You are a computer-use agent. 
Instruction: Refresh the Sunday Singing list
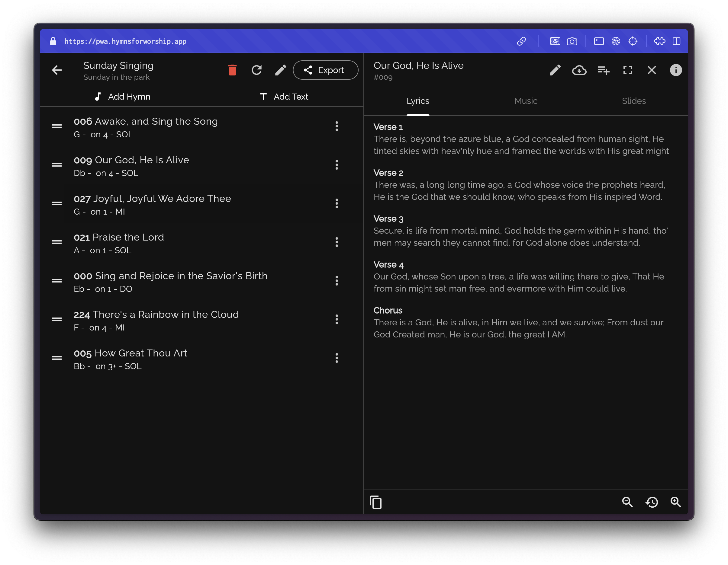[x=257, y=70]
